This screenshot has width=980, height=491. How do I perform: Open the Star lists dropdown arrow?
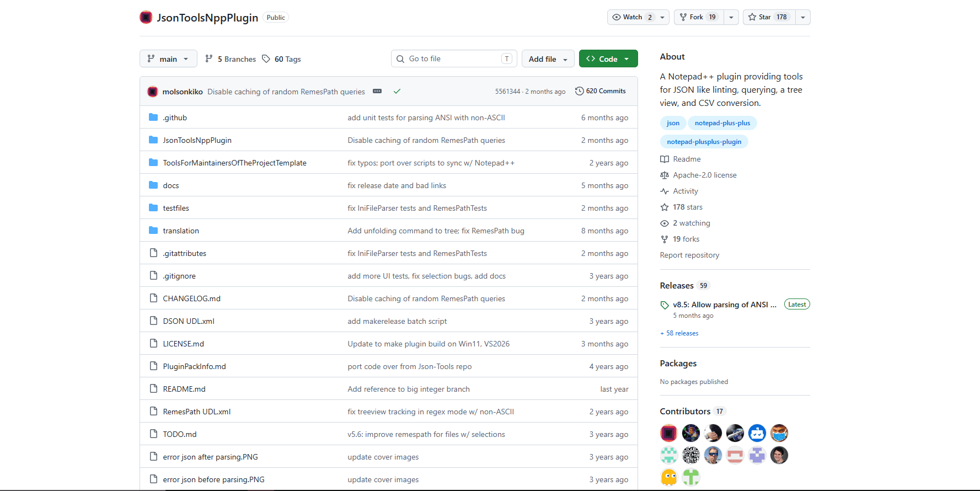803,17
